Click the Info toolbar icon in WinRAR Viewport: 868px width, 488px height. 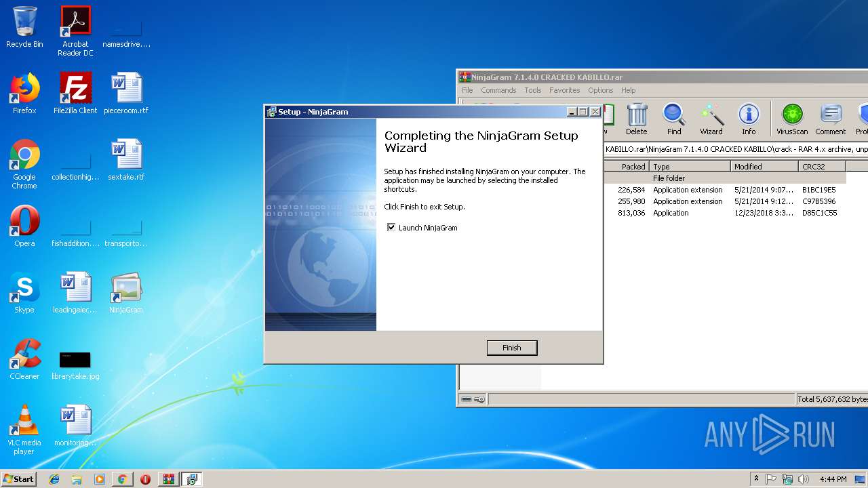pyautogui.click(x=749, y=119)
